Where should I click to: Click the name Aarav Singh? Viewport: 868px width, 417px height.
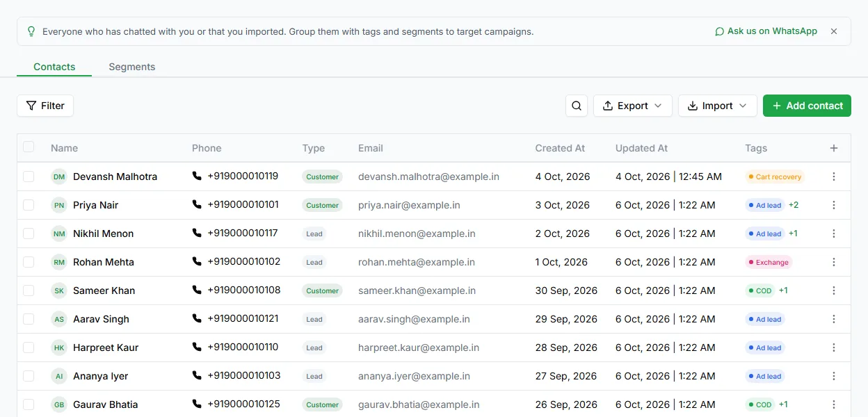tap(101, 319)
